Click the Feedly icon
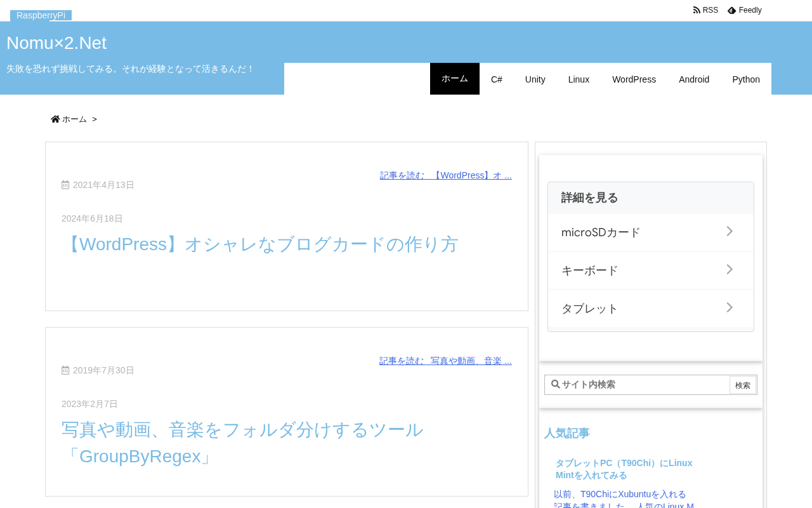 (x=732, y=10)
